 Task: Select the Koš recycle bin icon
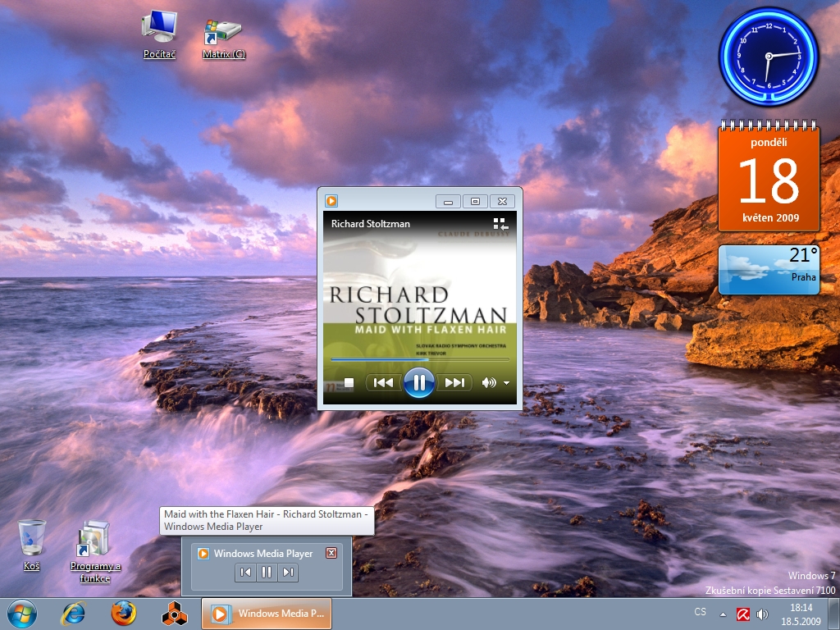point(32,545)
